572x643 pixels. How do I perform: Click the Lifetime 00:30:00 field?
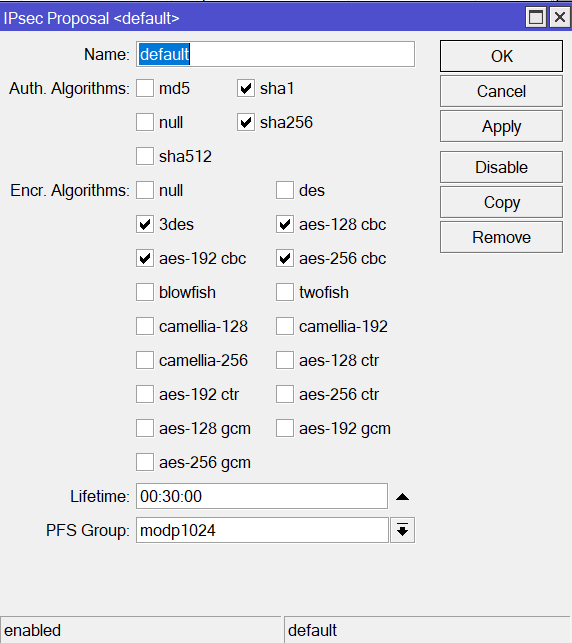[262, 496]
